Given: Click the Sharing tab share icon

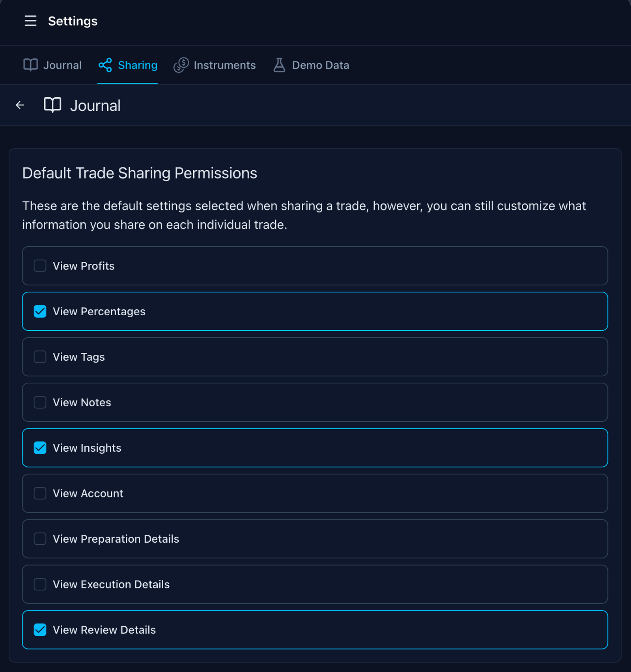Looking at the screenshot, I should pos(105,65).
